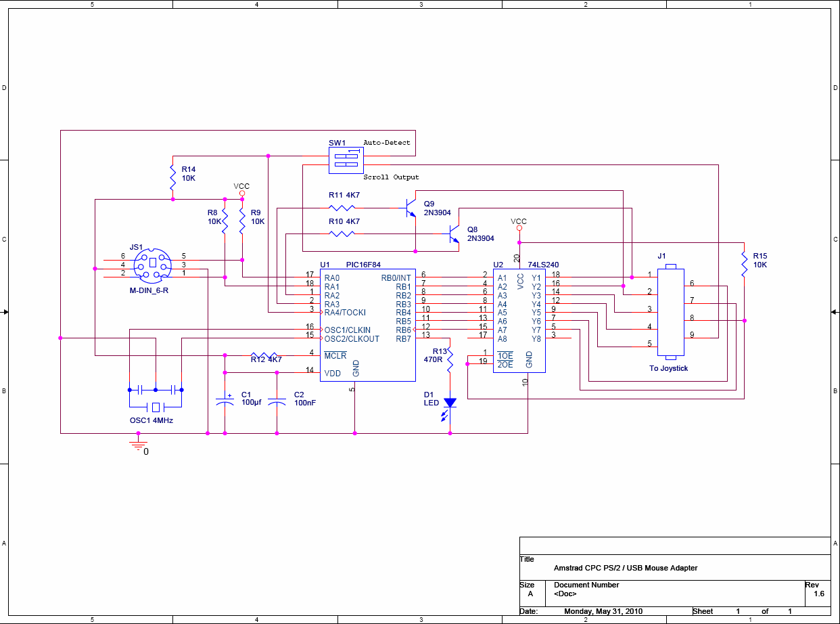Click the VCC power symbol above U2
This screenshot has width=840, height=624.
(519, 225)
